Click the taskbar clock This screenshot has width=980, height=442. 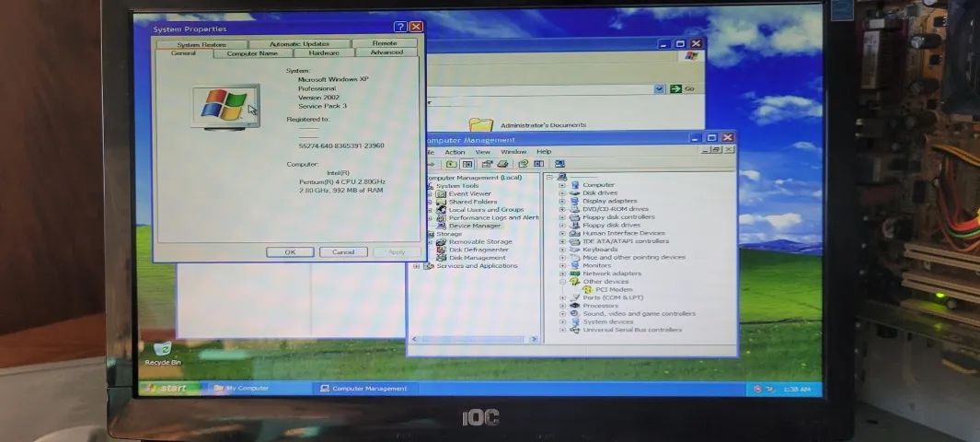click(797, 390)
